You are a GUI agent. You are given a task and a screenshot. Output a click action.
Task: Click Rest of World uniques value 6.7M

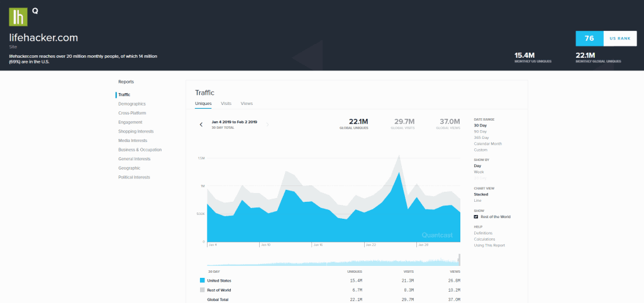click(356, 290)
